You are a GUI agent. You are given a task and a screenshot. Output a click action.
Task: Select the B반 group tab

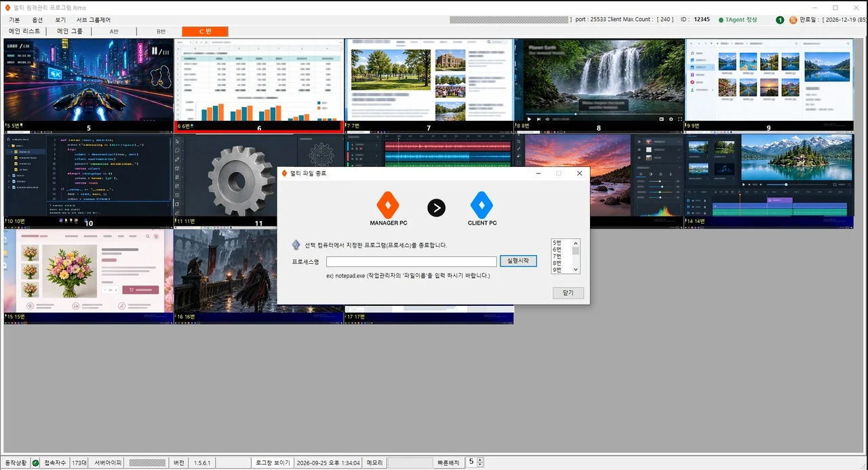pyautogui.click(x=160, y=31)
